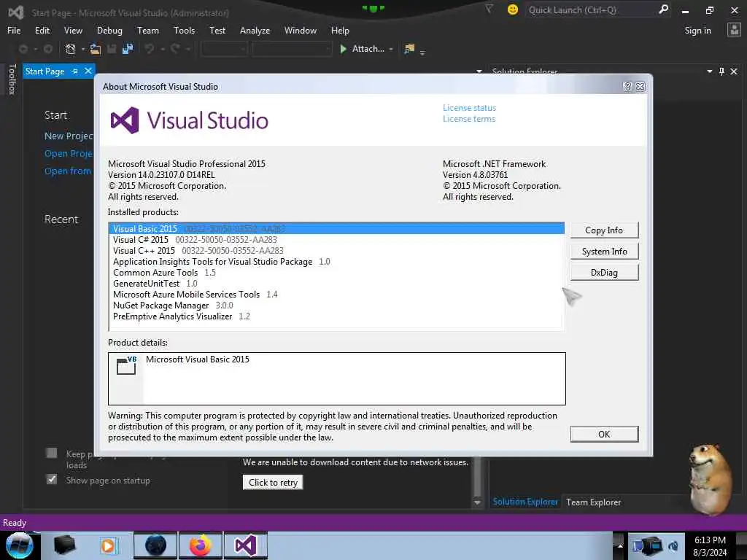Click the smiley feedback icon
Image resolution: width=747 pixels, height=560 pixels.
pos(513,9)
